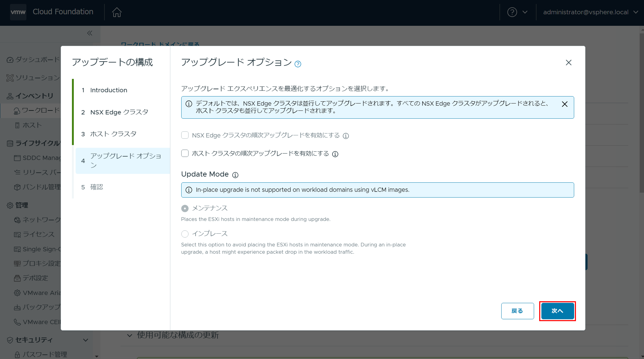Click the vmw logo
644x359 pixels.
18,12
